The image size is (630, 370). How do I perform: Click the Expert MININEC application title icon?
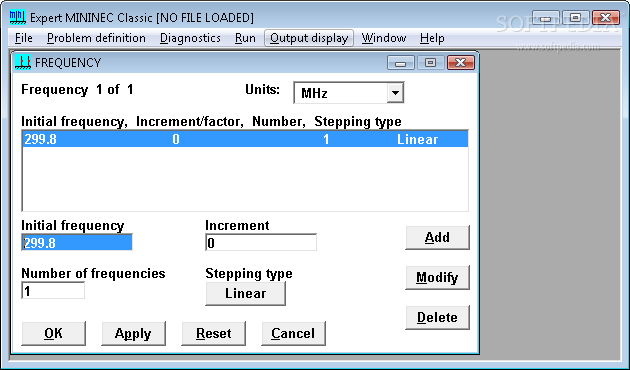coord(18,17)
